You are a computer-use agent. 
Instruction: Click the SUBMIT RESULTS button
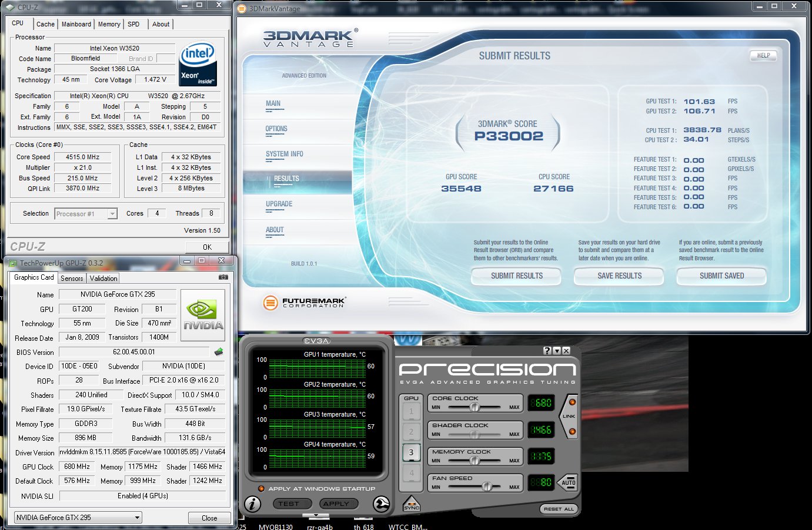click(517, 276)
